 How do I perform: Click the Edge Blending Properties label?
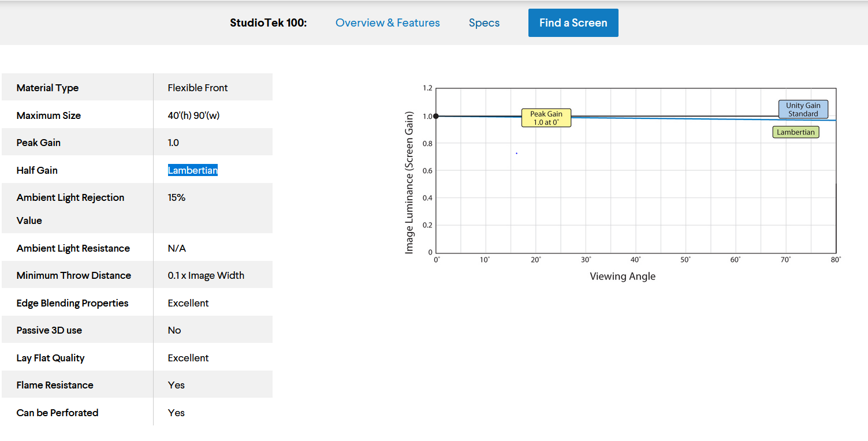tap(72, 303)
